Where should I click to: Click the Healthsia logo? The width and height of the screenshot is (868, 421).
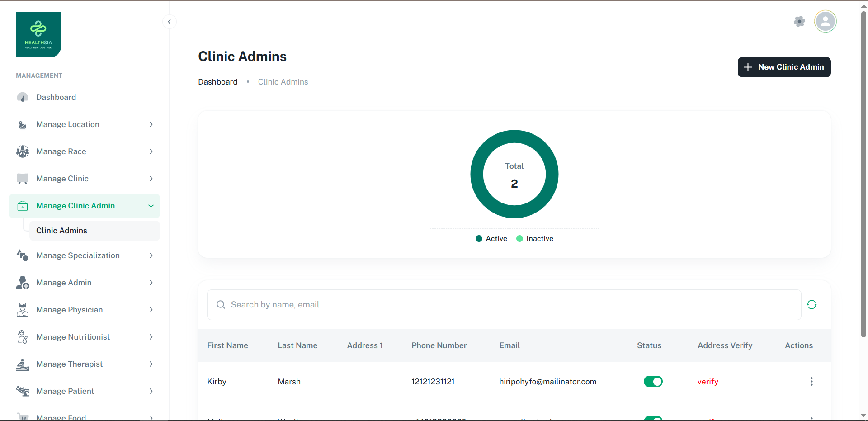pyautogui.click(x=38, y=35)
